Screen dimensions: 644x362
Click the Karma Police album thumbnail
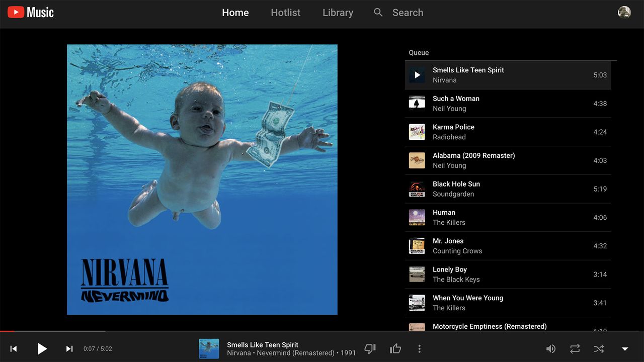[417, 132]
